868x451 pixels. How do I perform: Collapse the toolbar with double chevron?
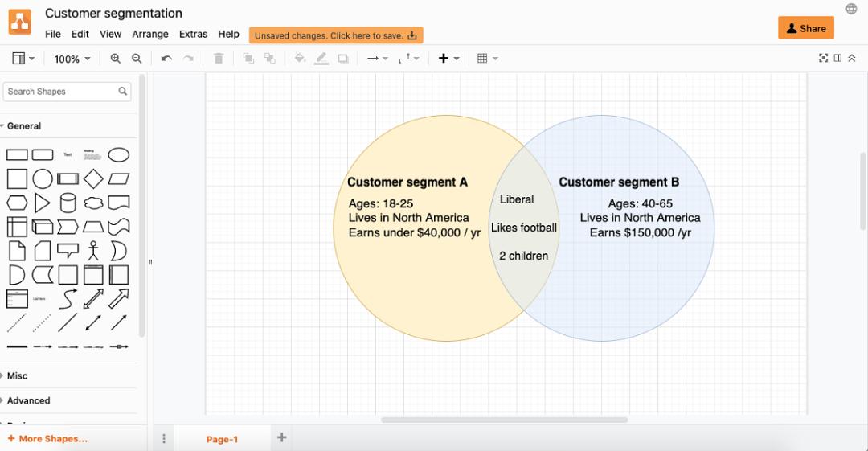point(852,58)
